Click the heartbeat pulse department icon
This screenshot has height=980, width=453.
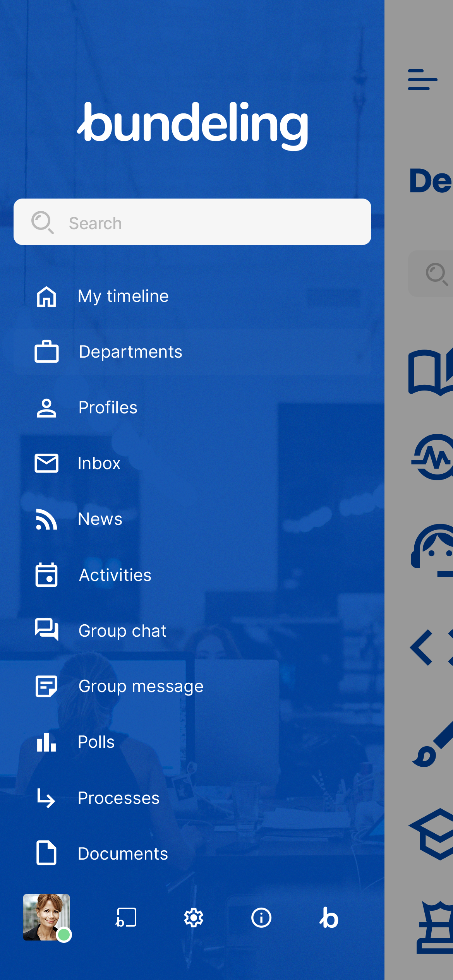(x=432, y=457)
